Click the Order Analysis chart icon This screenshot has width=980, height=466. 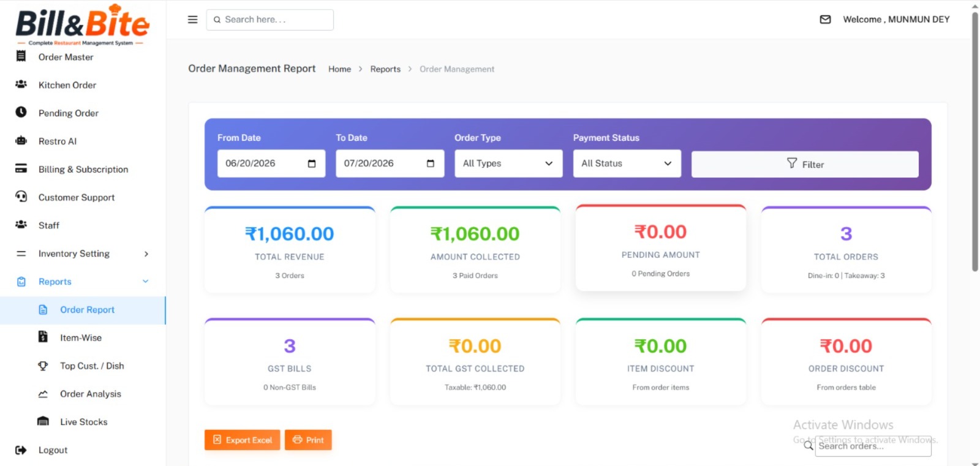click(43, 394)
